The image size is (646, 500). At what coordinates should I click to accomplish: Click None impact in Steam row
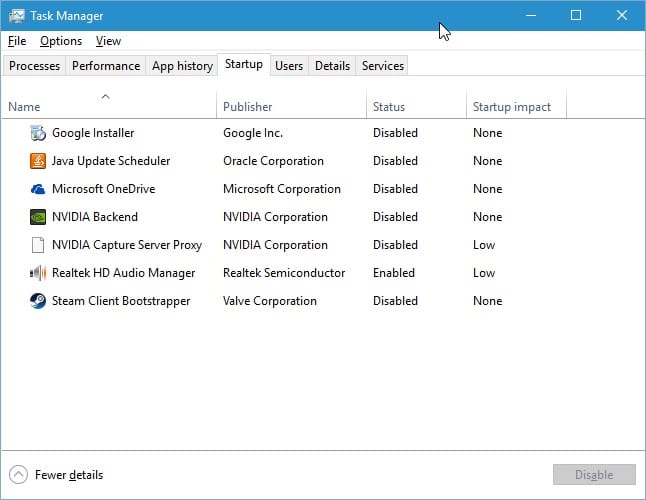[x=488, y=301]
